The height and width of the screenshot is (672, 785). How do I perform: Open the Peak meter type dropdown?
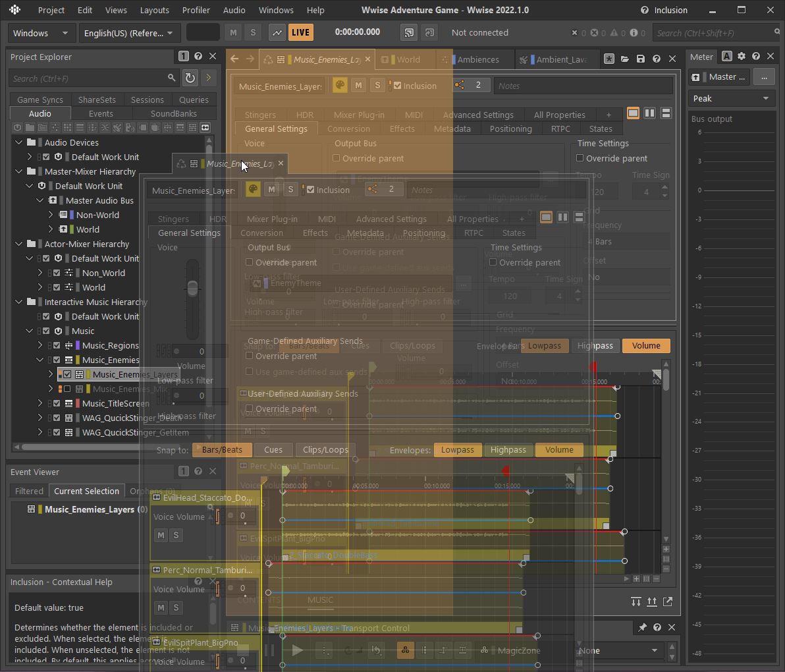(731, 99)
